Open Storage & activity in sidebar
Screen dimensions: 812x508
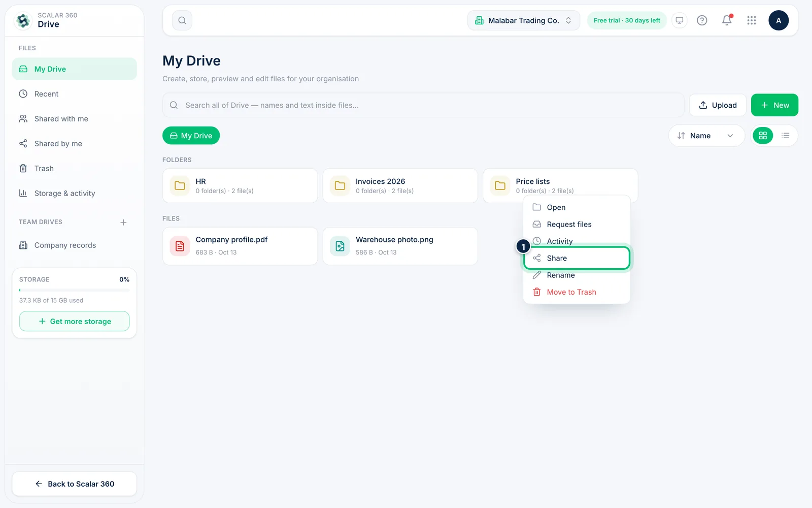point(74,194)
